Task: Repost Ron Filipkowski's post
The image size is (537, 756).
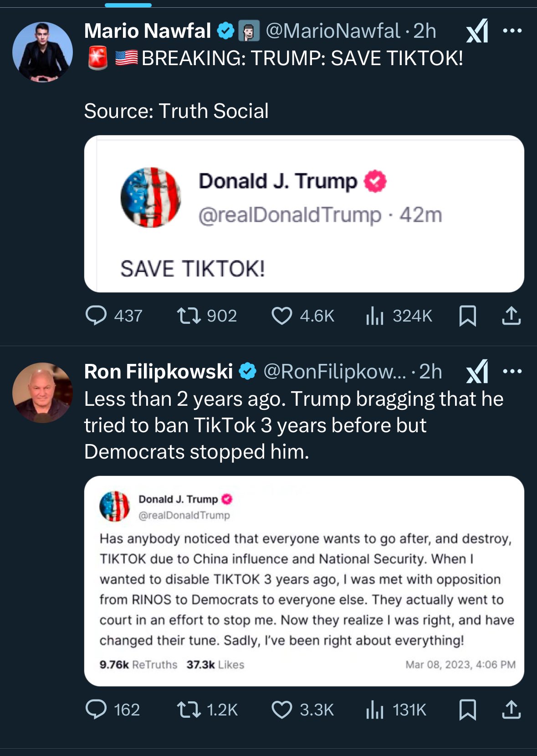Action: click(189, 710)
